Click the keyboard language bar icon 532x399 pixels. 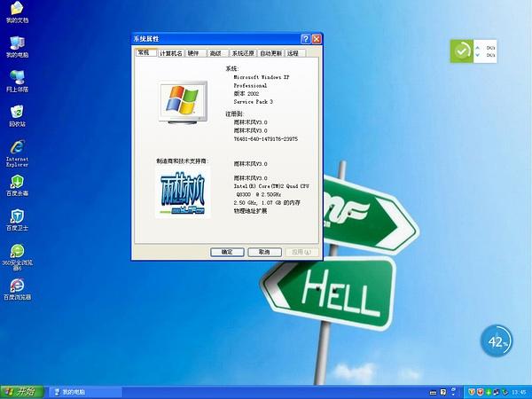point(433,393)
